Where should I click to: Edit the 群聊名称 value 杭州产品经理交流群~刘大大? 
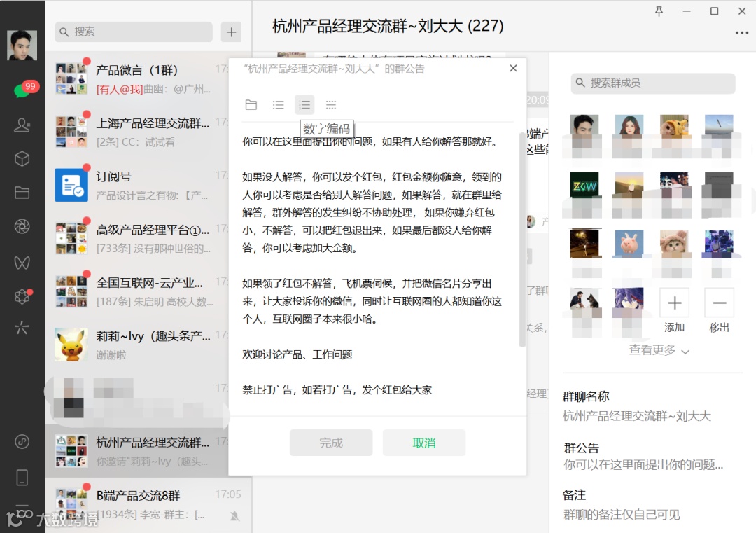pyautogui.click(x=636, y=416)
